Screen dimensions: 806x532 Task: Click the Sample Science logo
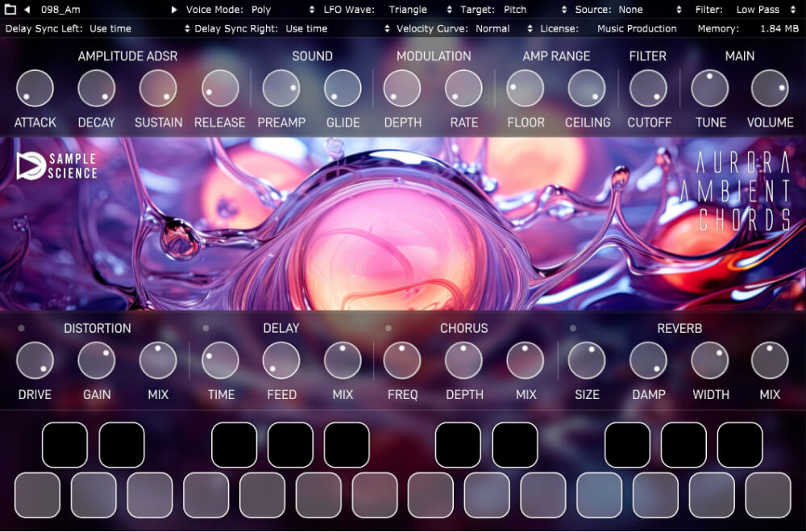click(x=56, y=166)
